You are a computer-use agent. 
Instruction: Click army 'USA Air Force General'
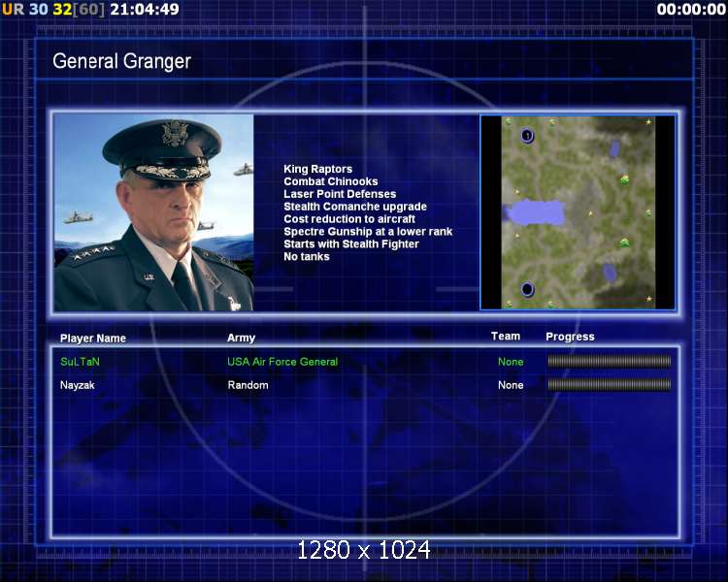[282, 362]
